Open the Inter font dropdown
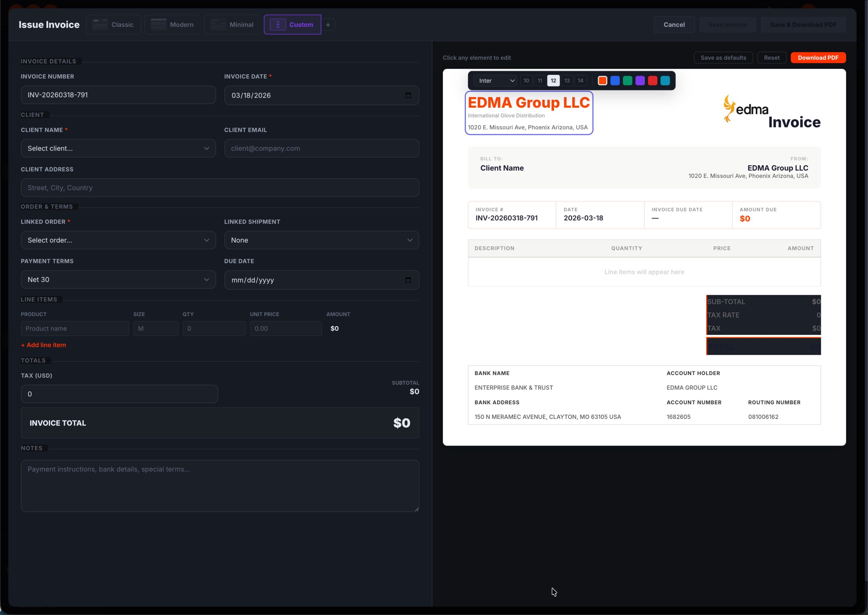 coord(495,81)
